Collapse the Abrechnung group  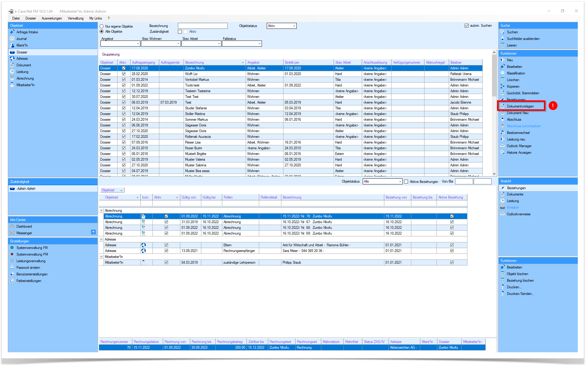[101, 211]
